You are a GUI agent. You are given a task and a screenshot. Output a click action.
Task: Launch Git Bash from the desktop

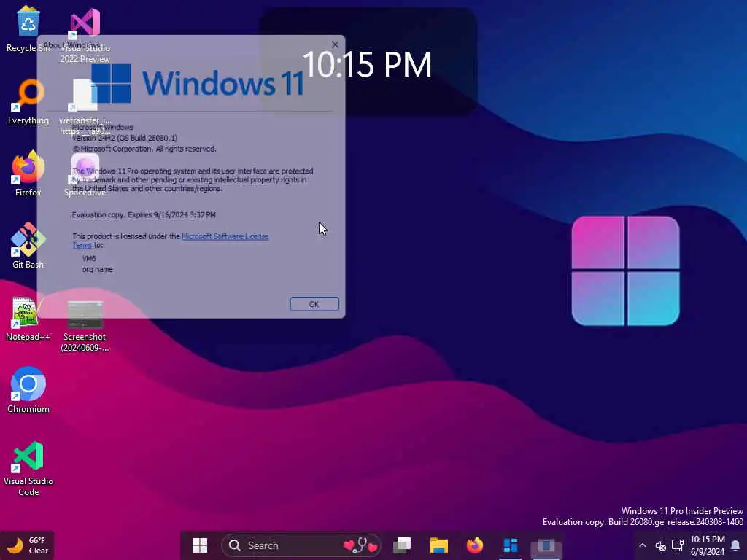point(28,245)
